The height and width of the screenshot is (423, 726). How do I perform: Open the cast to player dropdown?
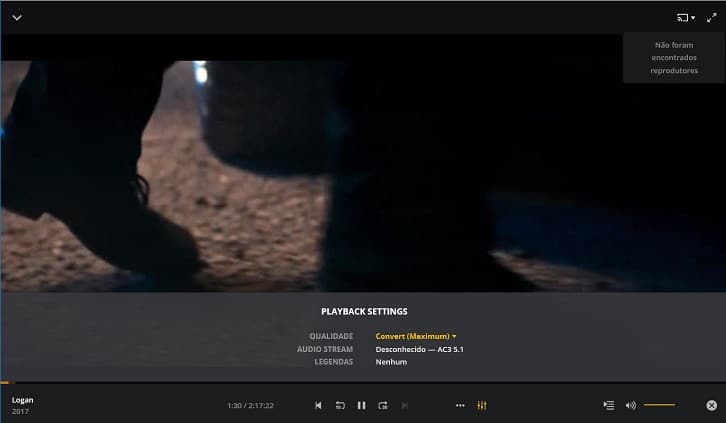pos(686,18)
